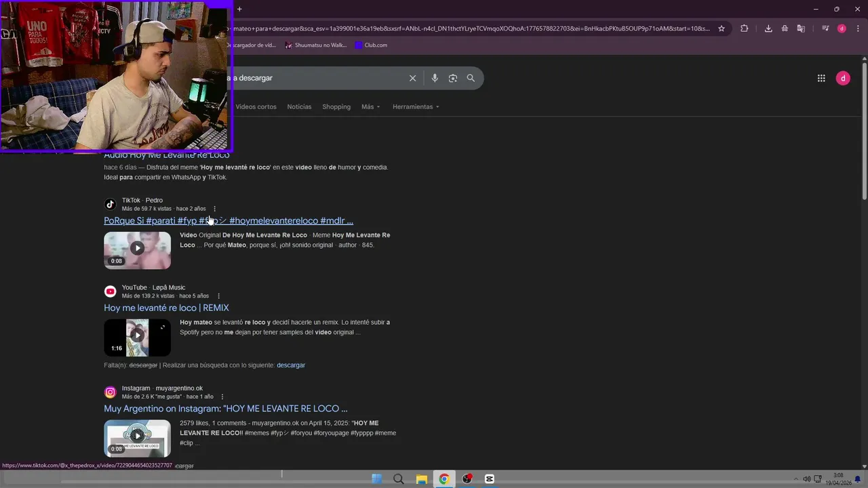Open Chrome three-dot menu
This screenshot has height=488, width=868.
tap(856, 28)
